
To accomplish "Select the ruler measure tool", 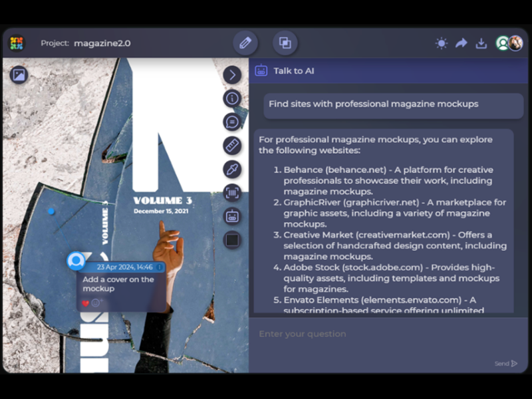I will tap(232, 146).
